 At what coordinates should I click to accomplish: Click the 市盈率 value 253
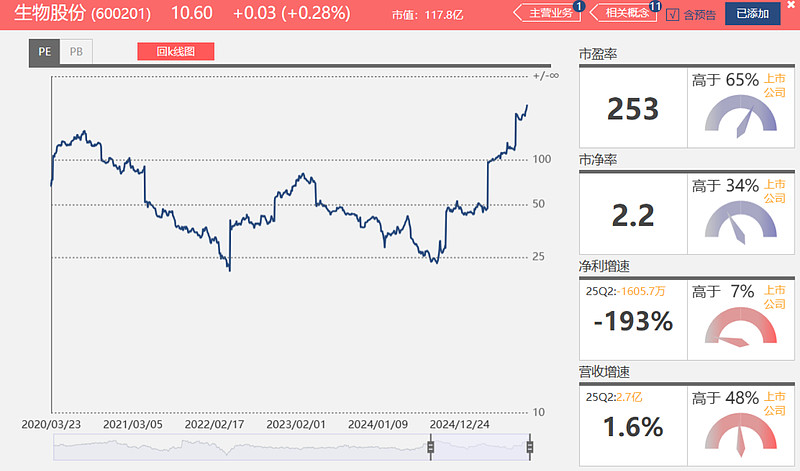[x=633, y=109]
